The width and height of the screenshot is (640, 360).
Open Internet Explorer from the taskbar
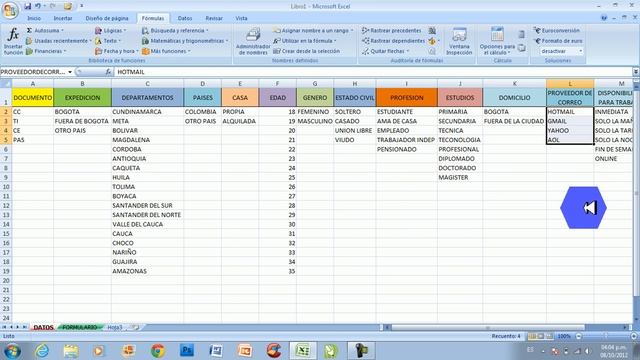42,351
